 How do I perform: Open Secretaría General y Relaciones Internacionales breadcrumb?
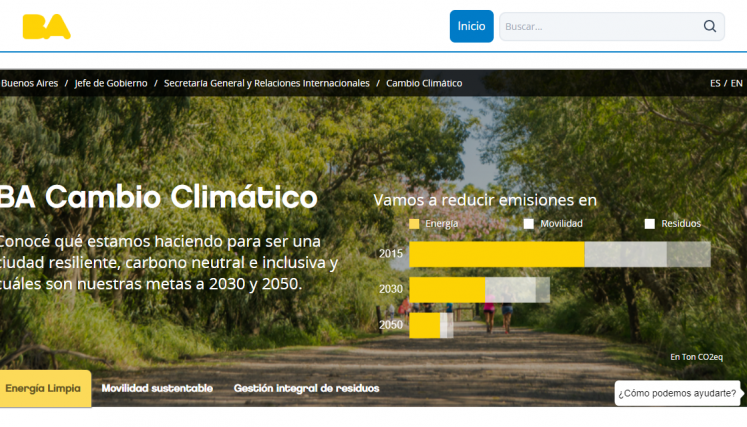tap(267, 83)
